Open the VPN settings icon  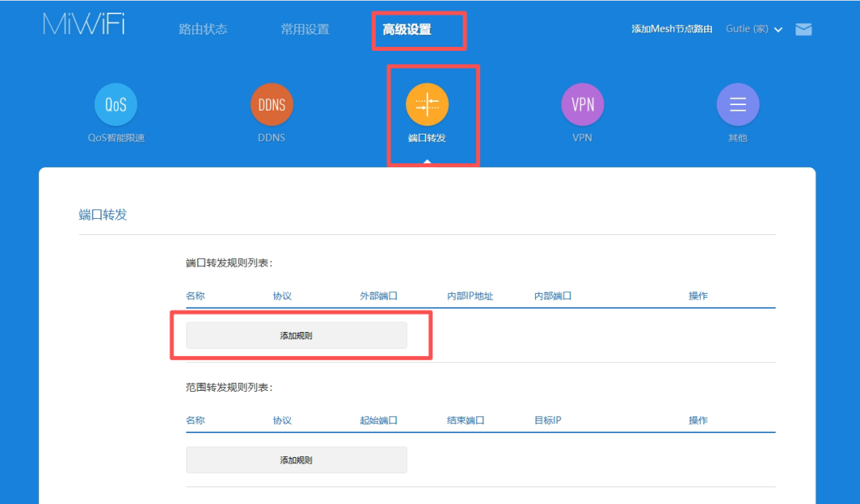[582, 104]
